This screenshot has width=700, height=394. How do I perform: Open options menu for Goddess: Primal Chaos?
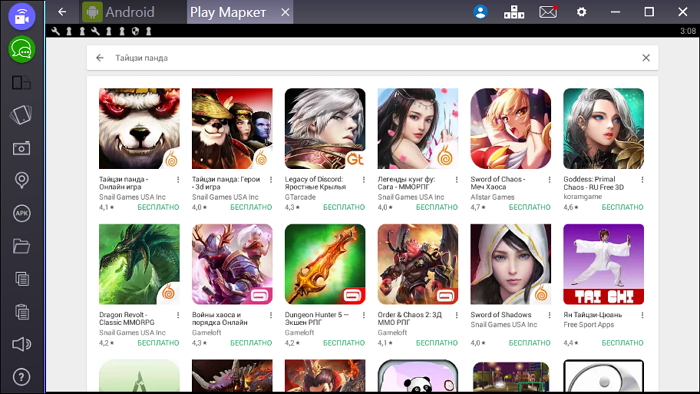(642, 180)
